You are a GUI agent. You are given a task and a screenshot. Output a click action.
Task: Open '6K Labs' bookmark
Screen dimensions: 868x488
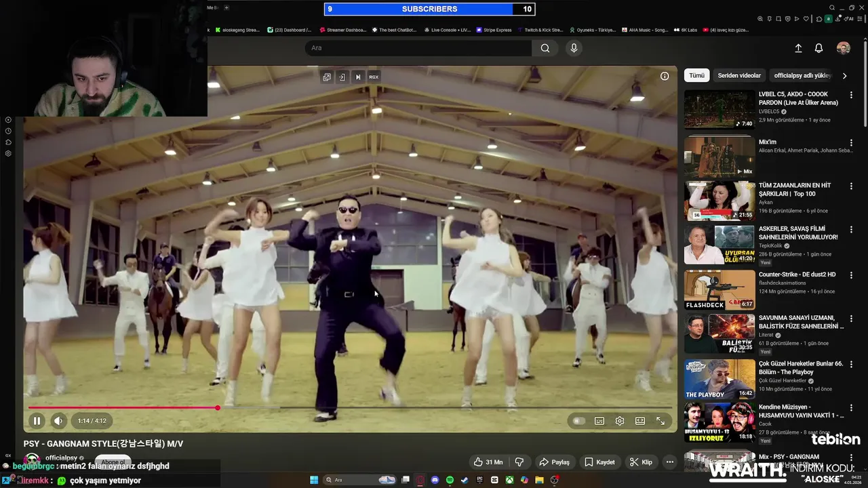click(685, 30)
